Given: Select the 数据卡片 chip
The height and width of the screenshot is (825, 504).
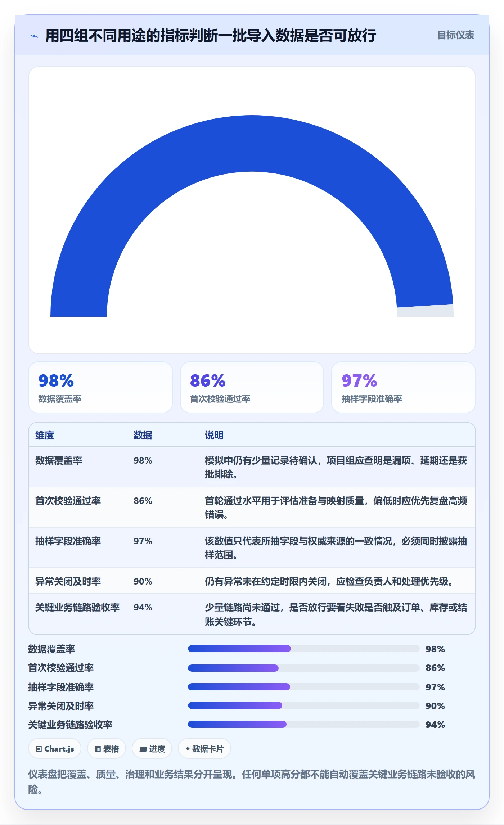Looking at the screenshot, I should (x=204, y=749).
